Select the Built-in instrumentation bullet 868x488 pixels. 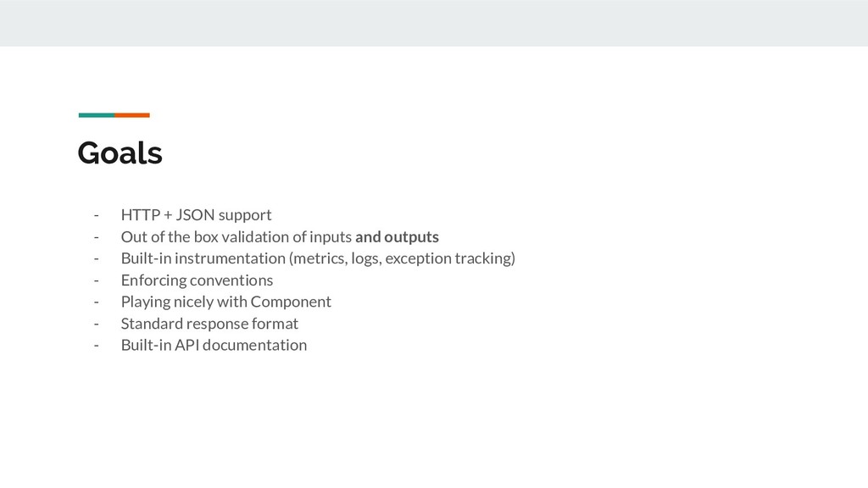[x=318, y=258]
